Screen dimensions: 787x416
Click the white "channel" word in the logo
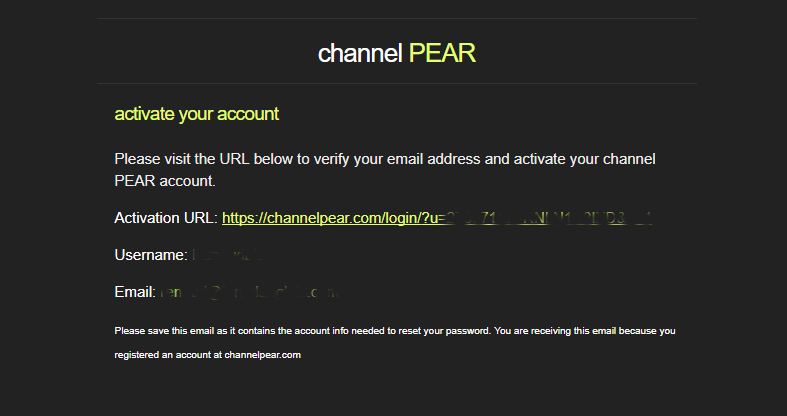coord(360,53)
